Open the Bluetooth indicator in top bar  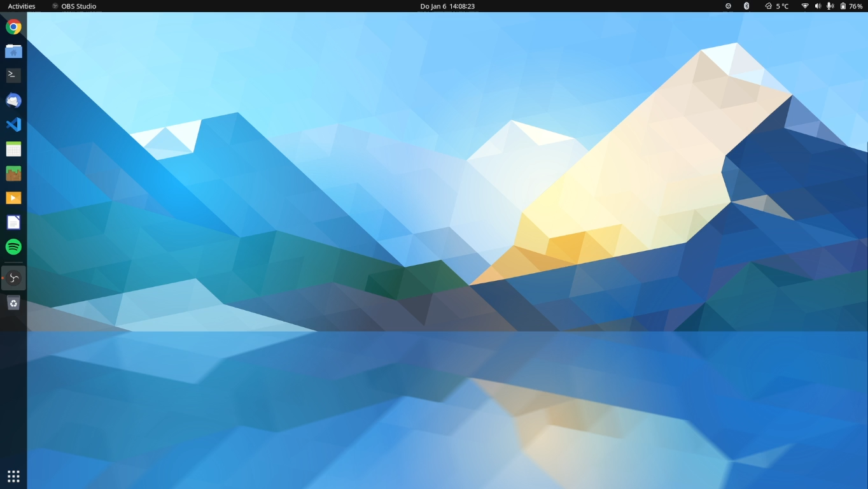tap(747, 6)
